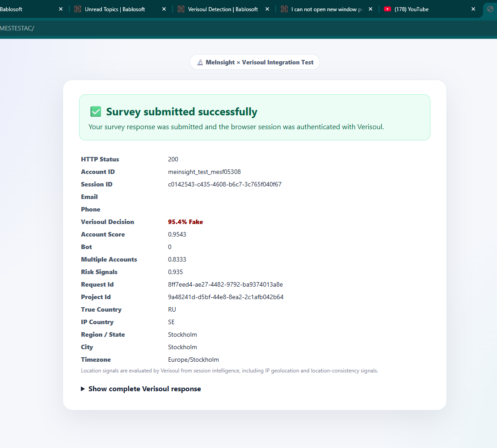
Task: Click the Verisoul Detection tab favicon
Action: click(x=181, y=9)
